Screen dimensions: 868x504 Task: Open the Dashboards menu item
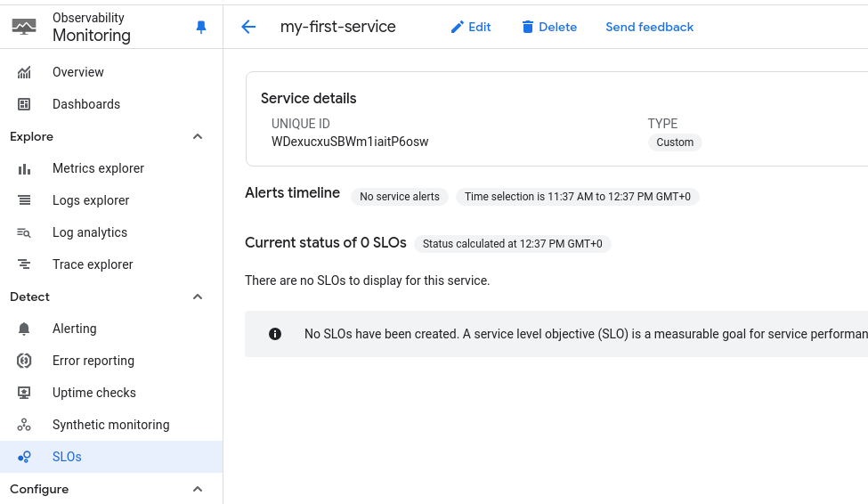point(111,104)
